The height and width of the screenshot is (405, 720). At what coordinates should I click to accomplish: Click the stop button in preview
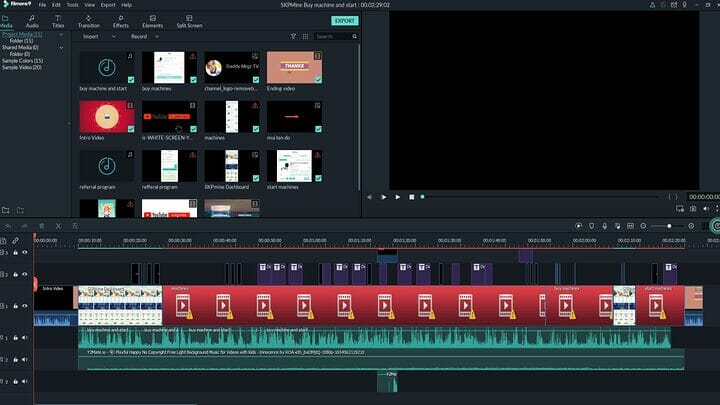[x=412, y=197]
